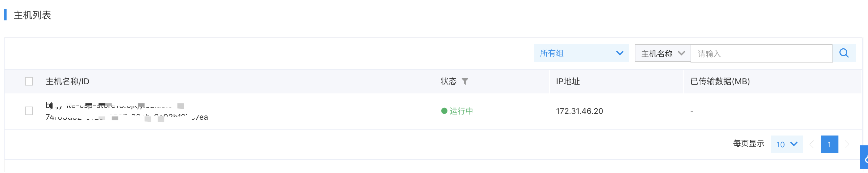The width and height of the screenshot is (868, 173).
Task: Open the host name link in row
Action: [115, 106]
